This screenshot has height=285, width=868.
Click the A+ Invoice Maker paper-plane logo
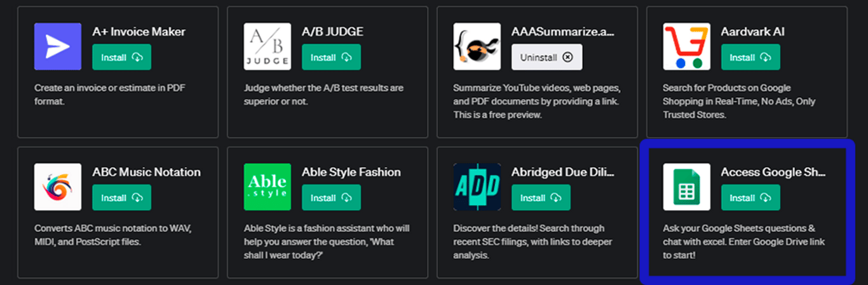point(58,46)
